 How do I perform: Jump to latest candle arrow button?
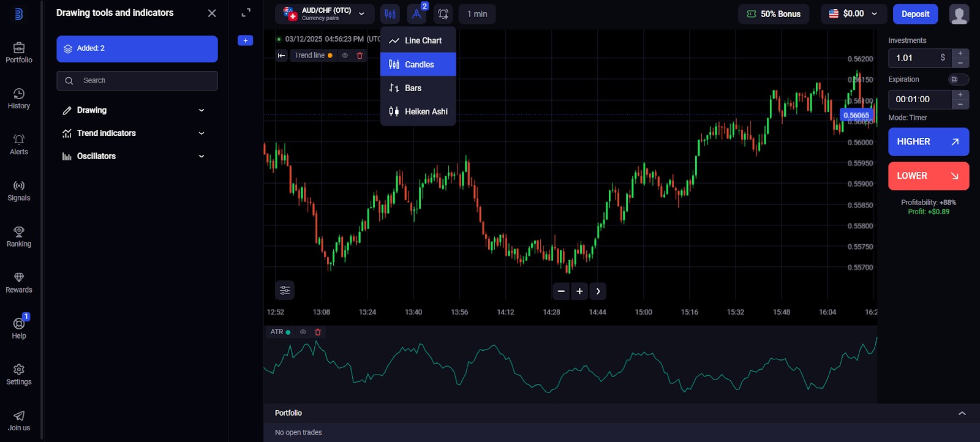point(598,291)
